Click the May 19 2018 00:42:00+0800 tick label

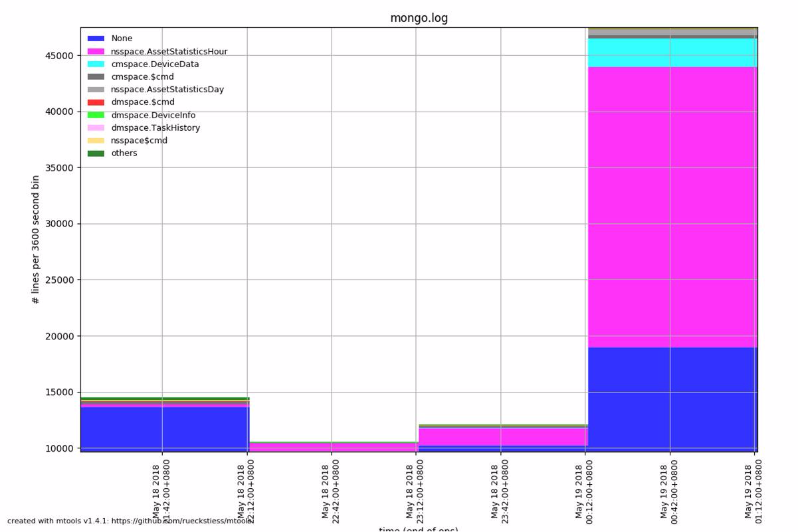[x=668, y=490]
